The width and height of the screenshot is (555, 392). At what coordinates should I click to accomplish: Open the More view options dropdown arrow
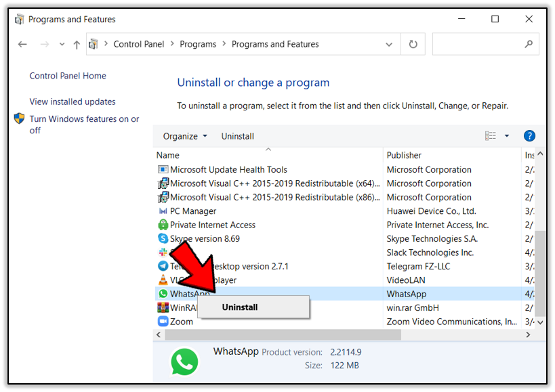507,135
